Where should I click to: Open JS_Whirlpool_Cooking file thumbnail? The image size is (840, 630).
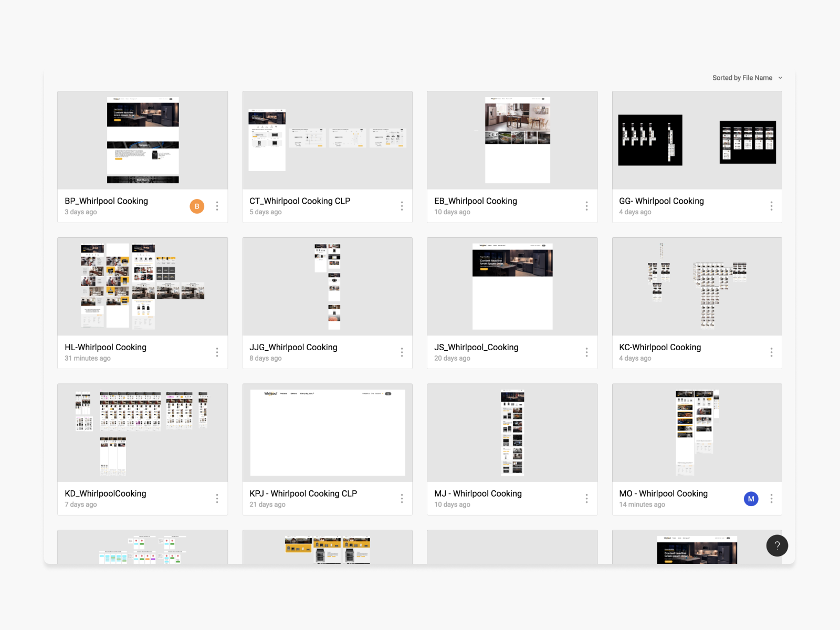[512, 287]
